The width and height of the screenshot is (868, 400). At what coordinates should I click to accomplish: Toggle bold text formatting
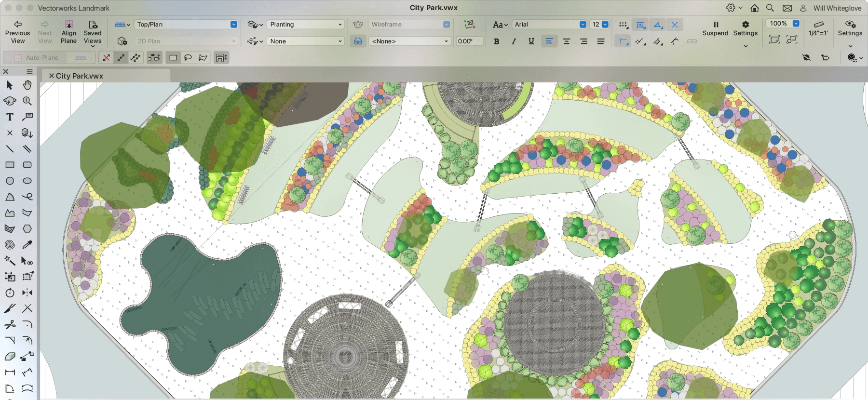coord(496,41)
